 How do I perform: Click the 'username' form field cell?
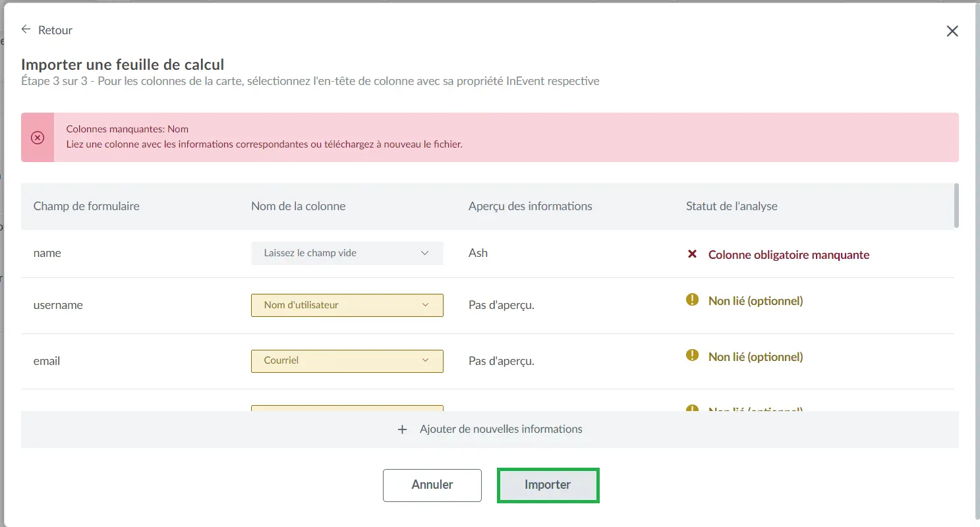pyautogui.click(x=58, y=305)
